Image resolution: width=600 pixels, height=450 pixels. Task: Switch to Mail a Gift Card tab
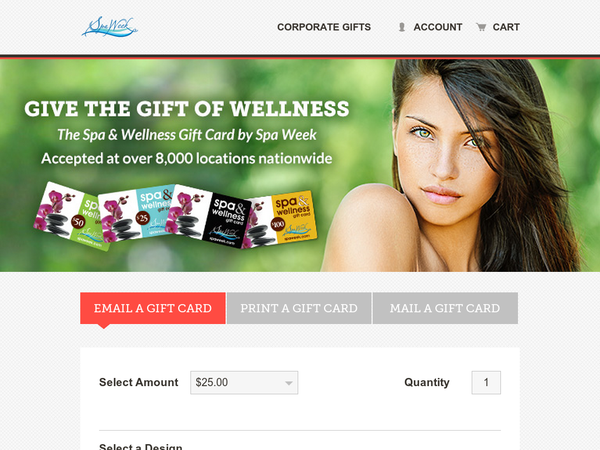point(445,308)
